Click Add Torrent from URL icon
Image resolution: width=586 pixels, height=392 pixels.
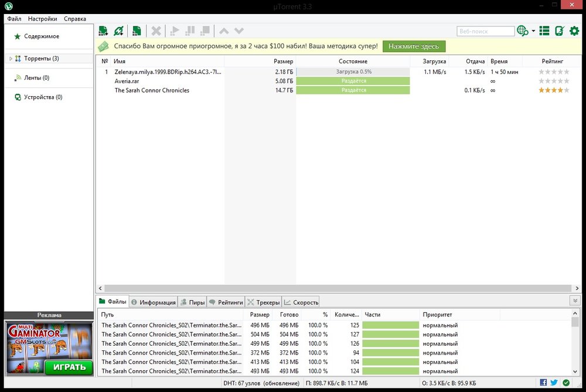pos(119,31)
